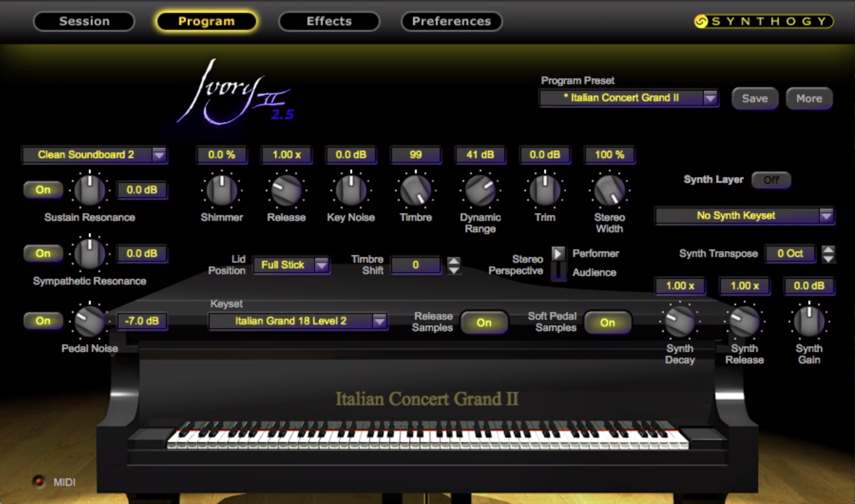Click the Synth Decay knob

click(x=680, y=321)
